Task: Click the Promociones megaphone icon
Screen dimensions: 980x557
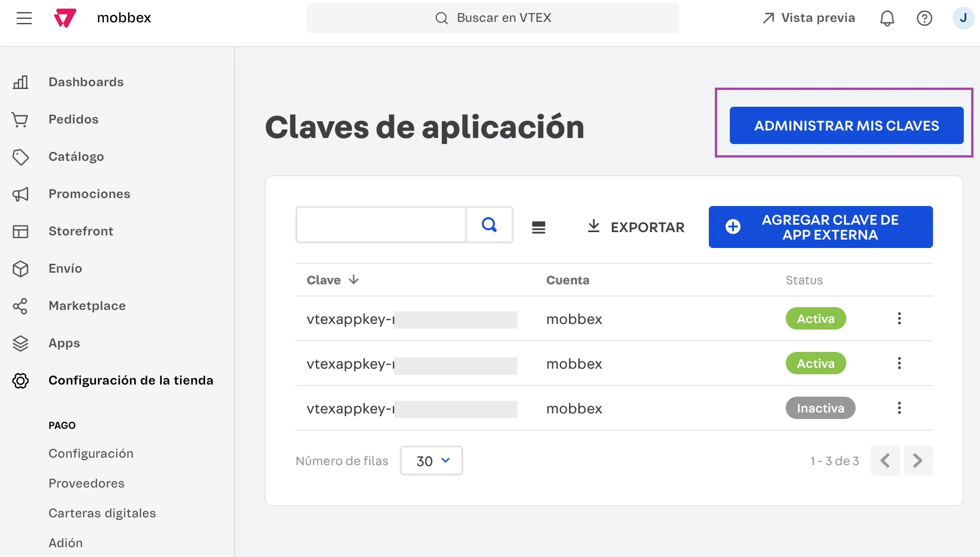Action: tap(21, 194)
